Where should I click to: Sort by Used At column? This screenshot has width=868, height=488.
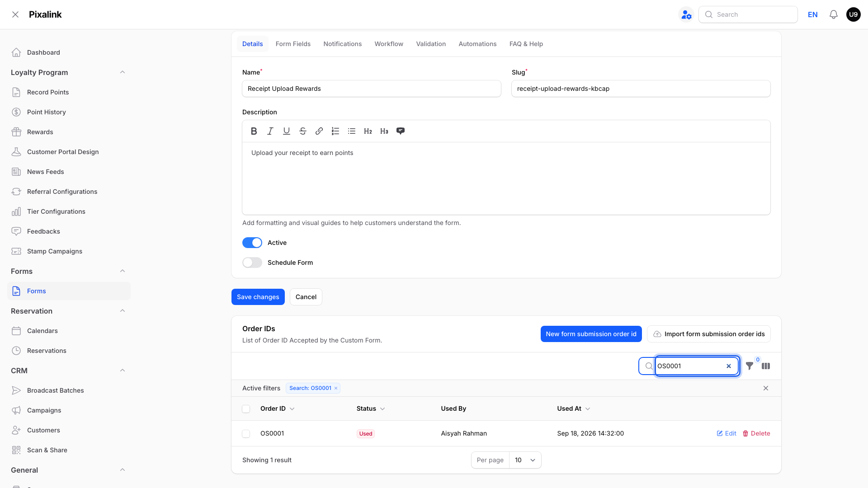coord(573,408)
